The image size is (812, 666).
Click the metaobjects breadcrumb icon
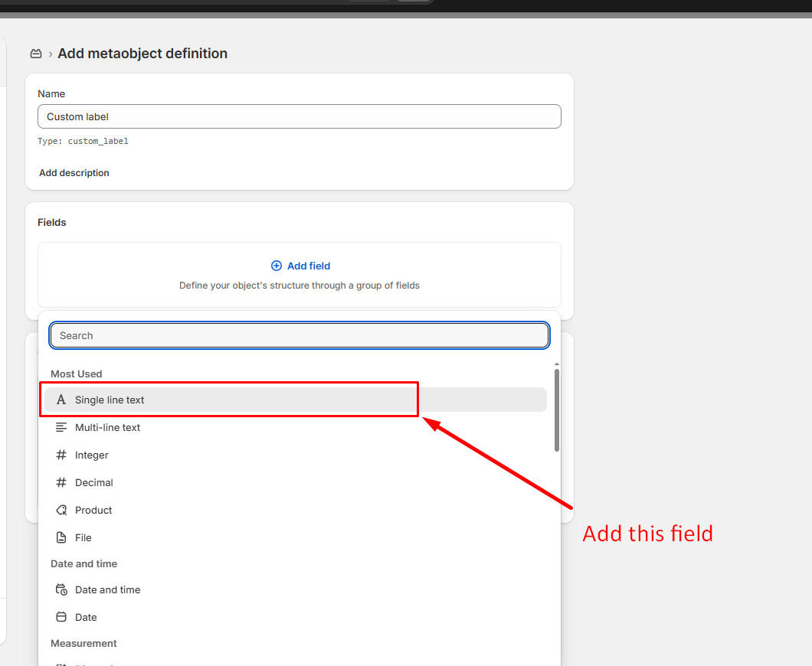click(x=36, y=54)
